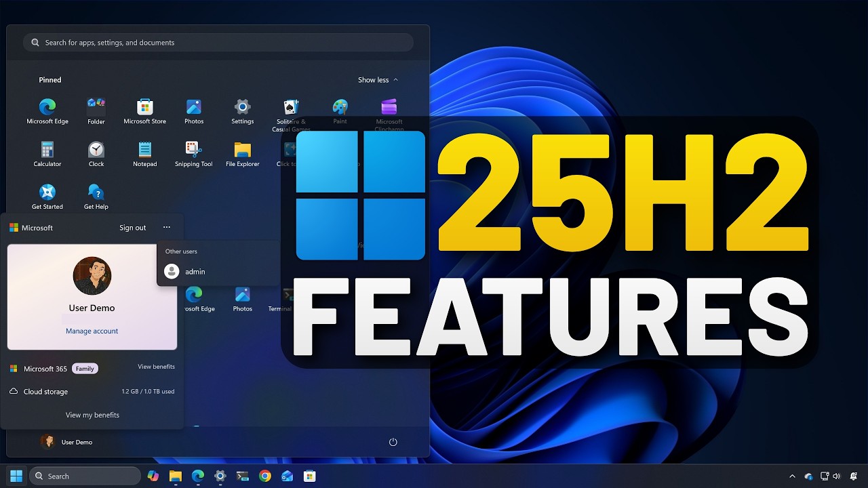Launch Microsoft Store from pinned apps
The height and width of the screenshot is (488, 868).
pos(144,112)
